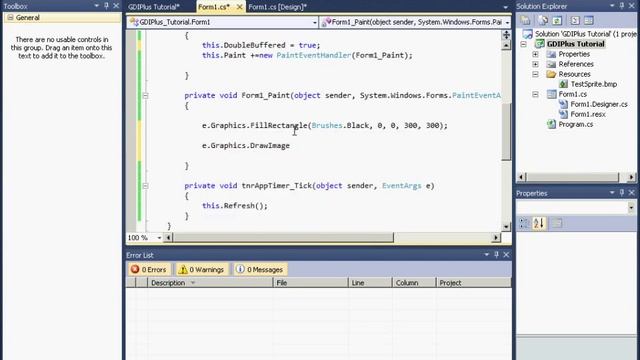Switch to the Form1.cs [Design]* tab

pyautogui.click(x=278, y=7)
